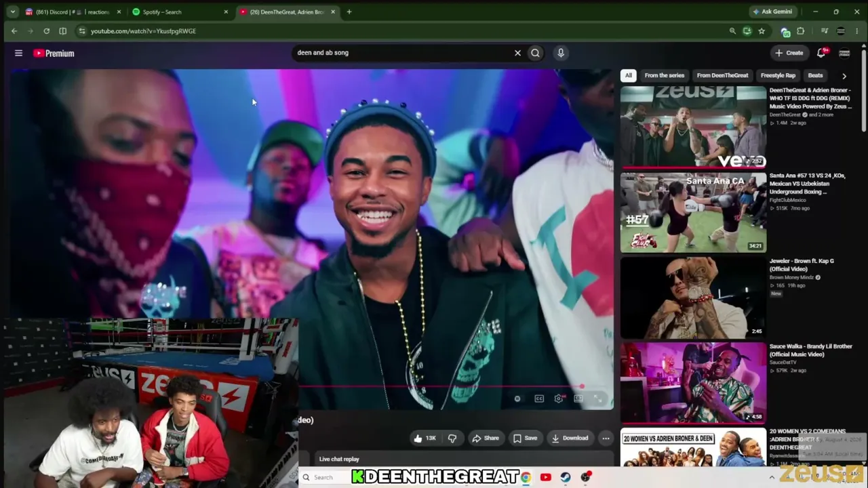
Task: Click the DeenTheGreat & Adrien Broner remix title
Action: [x=810, y=98]
